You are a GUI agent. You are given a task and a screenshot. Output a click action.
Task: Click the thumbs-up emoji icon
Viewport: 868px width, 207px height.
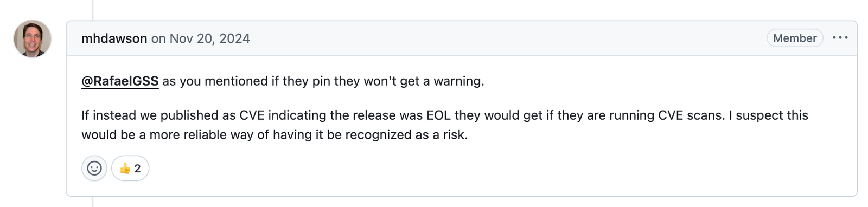(125, 169)
